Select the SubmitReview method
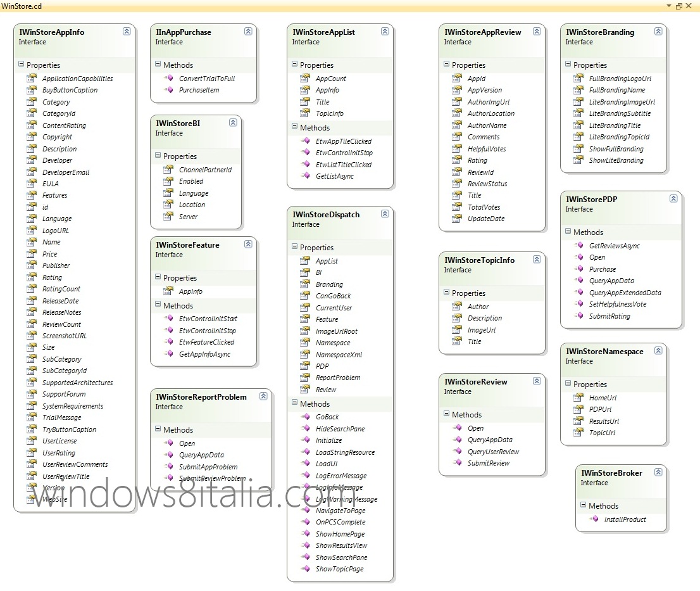 click(x=489, y=463)
